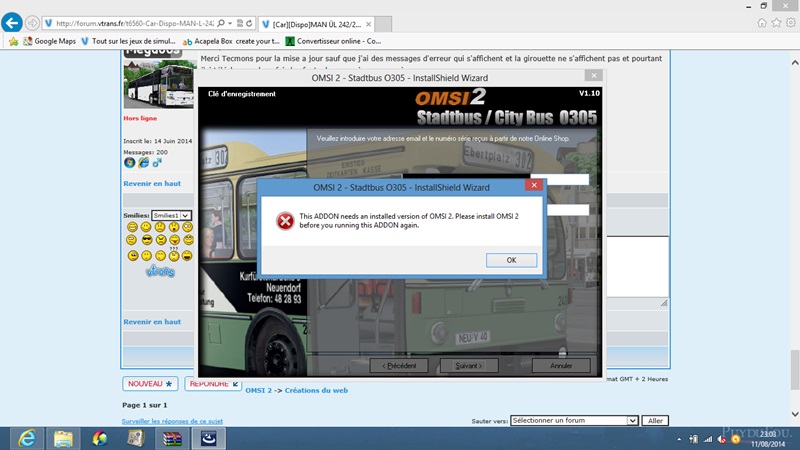The height and width of the screenshot is (450, 800).
Task: Follow 'Revenir en haut' link below Smilies panel
Action: pos(152,322)
